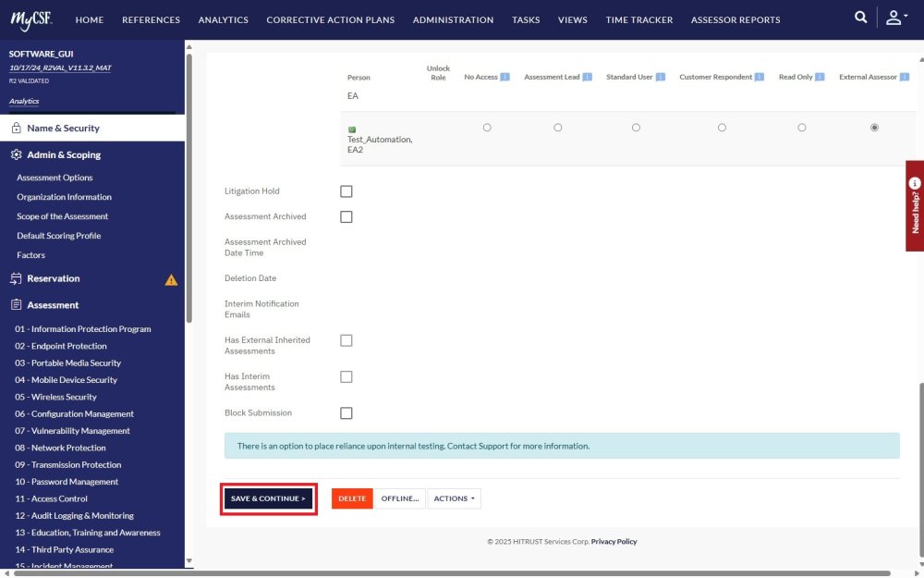Open the sidebar Analytics link
This screenshot has height=578, width=924.
tap(24, 101)
